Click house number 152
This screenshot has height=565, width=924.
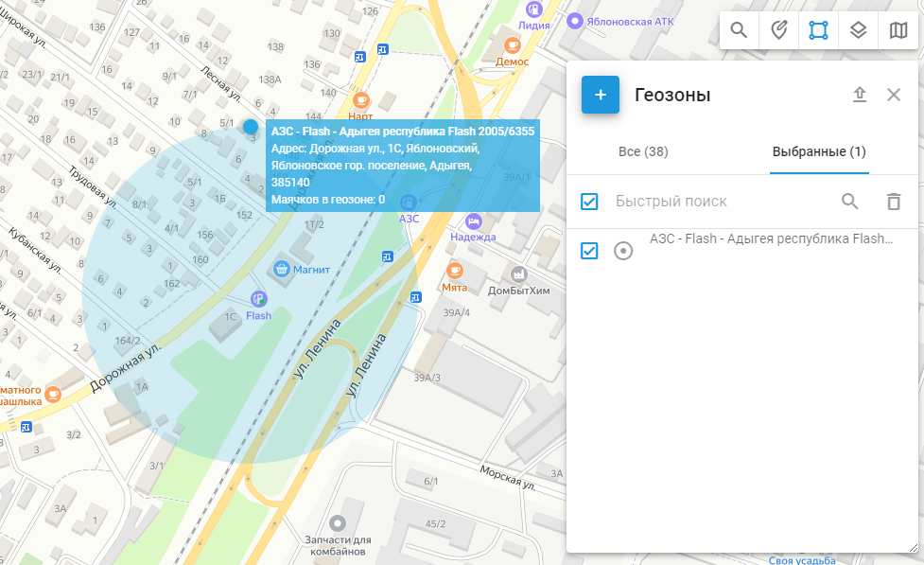[x=244, y=215]
